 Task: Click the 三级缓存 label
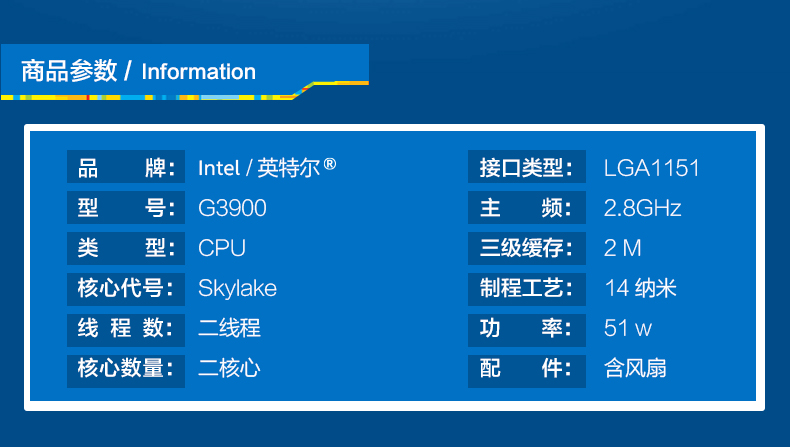pos(526,248)
